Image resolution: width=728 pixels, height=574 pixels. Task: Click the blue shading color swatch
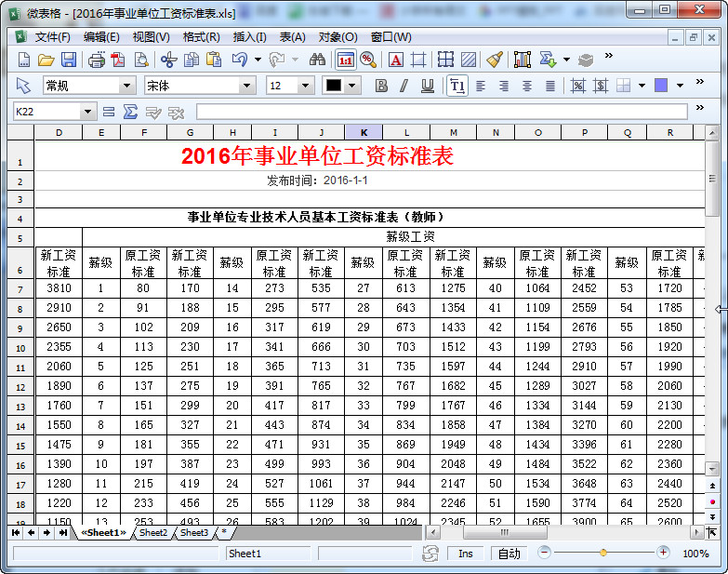(x=661, y=86)
